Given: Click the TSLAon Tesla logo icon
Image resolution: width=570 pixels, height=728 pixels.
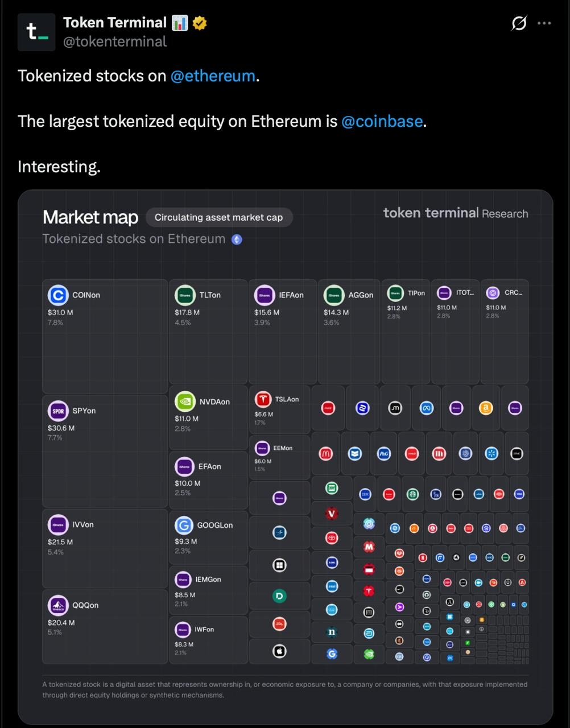Looking at the screenshot, I should (262, 399).
